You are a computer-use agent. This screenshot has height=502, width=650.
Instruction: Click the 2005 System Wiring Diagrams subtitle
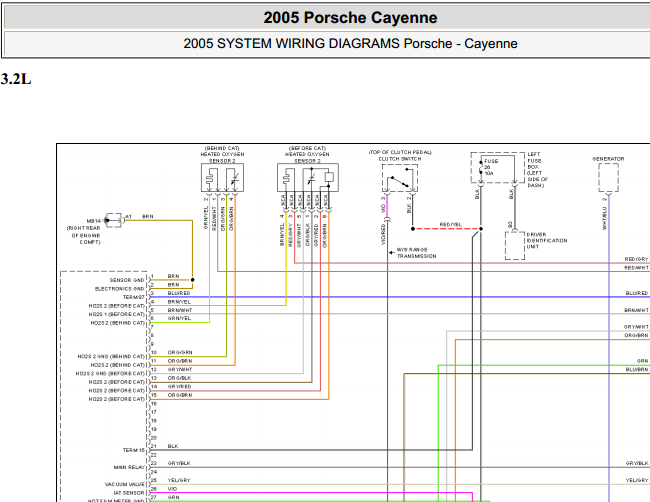click(350, 44)
